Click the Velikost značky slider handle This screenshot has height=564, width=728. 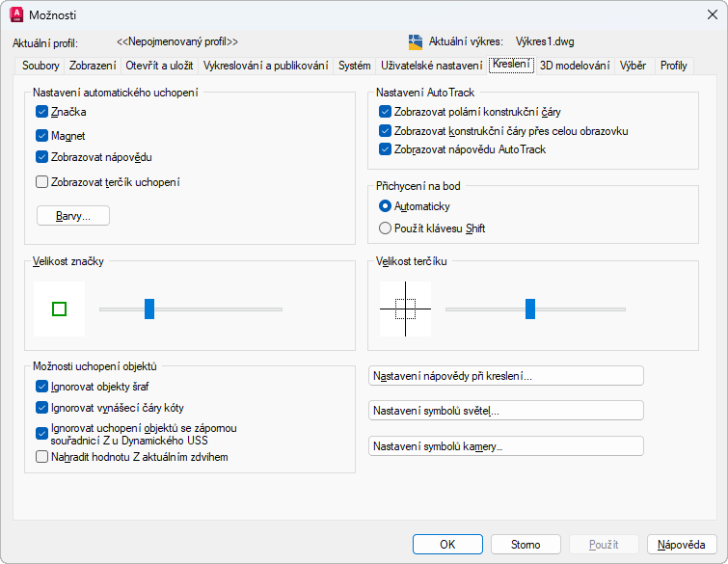[x=149, y=309]
